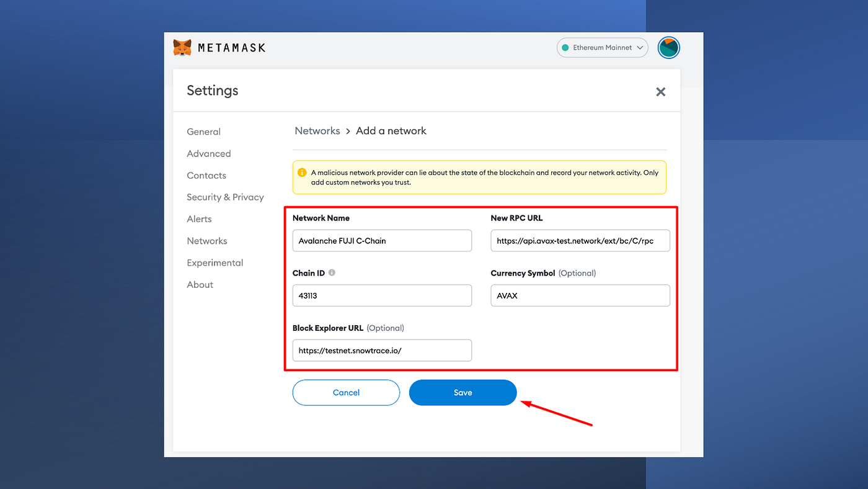Click the Cancel button

[346, 392]
